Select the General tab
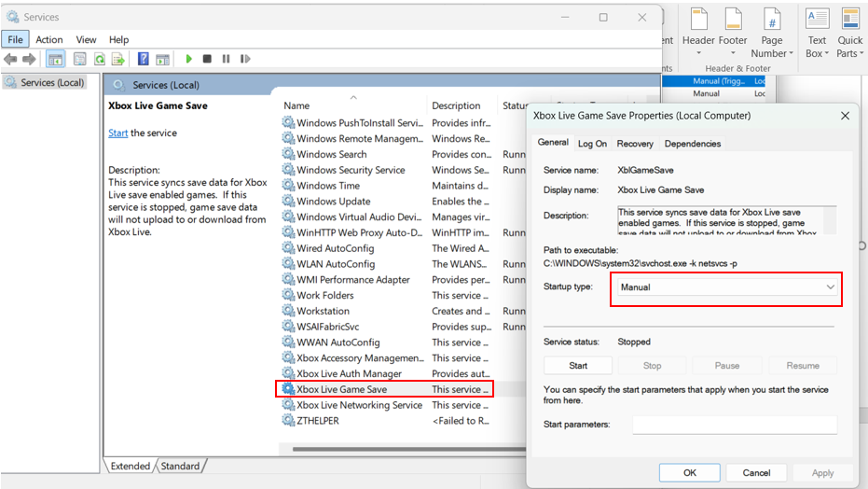 click(553, 143)
